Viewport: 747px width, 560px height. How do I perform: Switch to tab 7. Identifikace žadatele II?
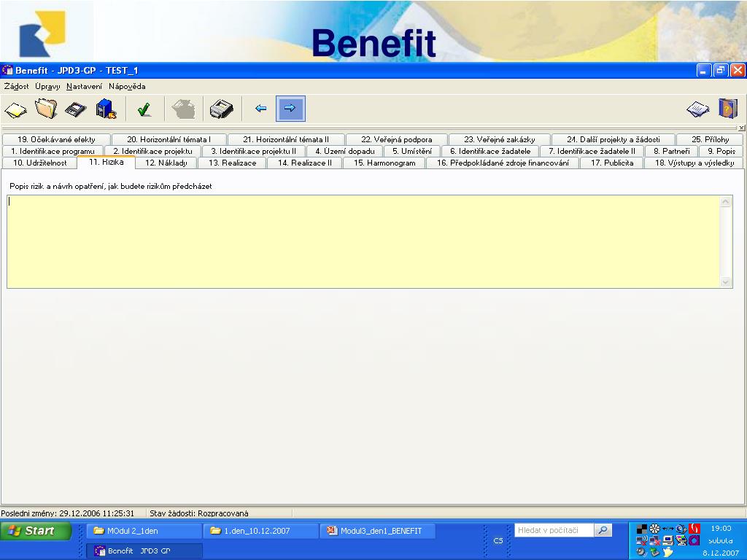(592, 151)
